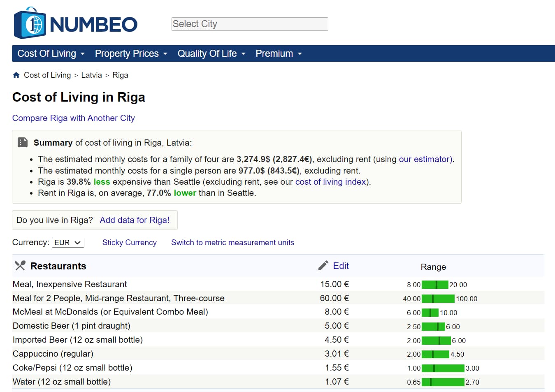Select 'McMeal at McDonalds' row label
555x392 pixels.
coord(110,312)
